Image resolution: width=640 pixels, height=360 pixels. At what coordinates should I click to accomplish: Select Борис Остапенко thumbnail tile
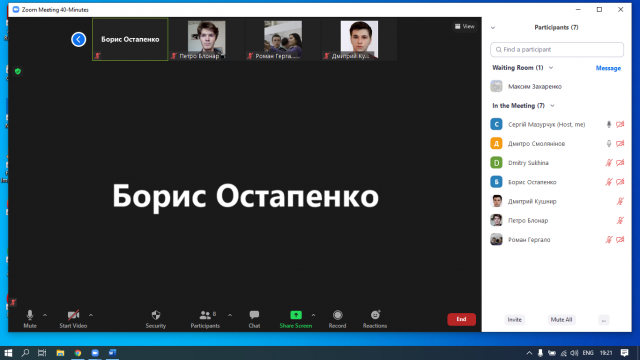click(x=130, y=39)
